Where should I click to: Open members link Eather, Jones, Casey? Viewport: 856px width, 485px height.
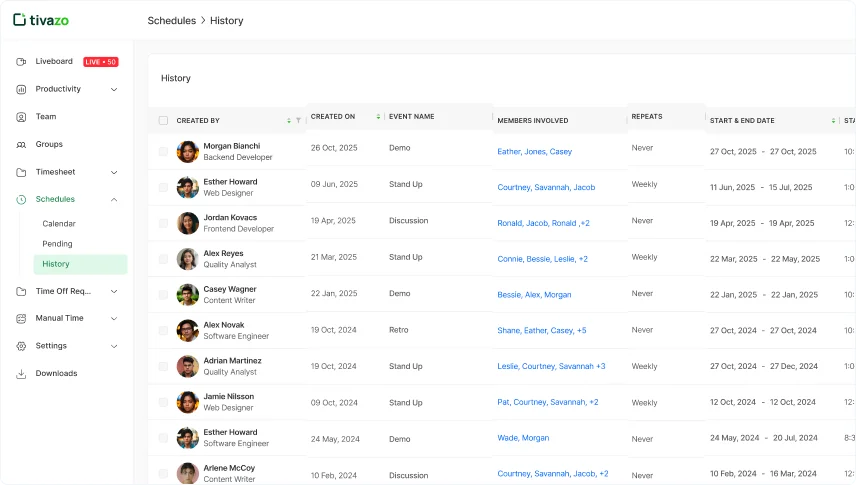(534, 152)
